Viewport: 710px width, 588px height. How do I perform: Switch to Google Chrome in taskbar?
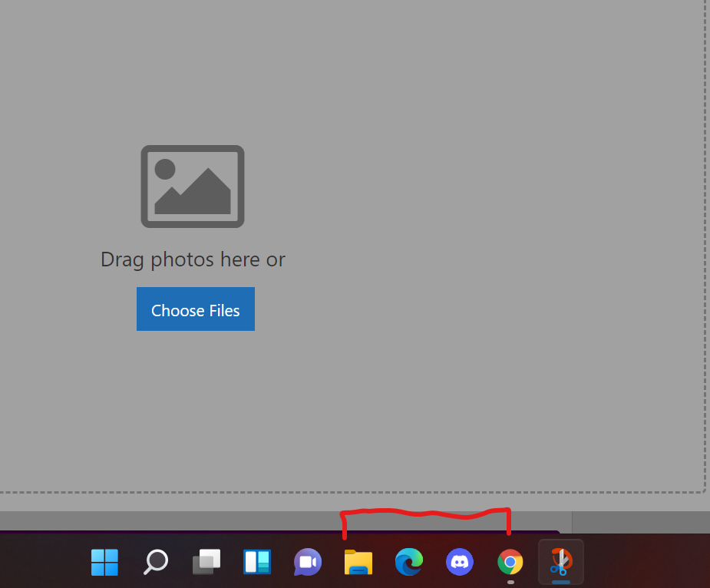(510, 562)
